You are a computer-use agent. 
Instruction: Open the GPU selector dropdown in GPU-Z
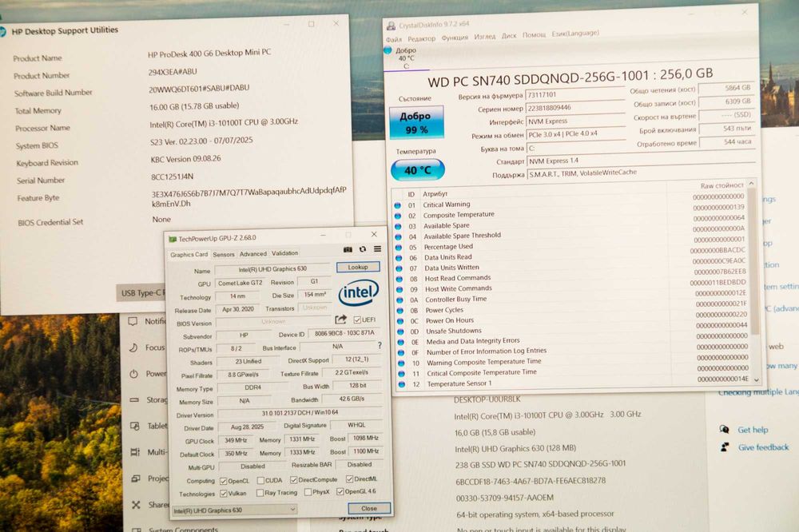[x=234, y=510]
